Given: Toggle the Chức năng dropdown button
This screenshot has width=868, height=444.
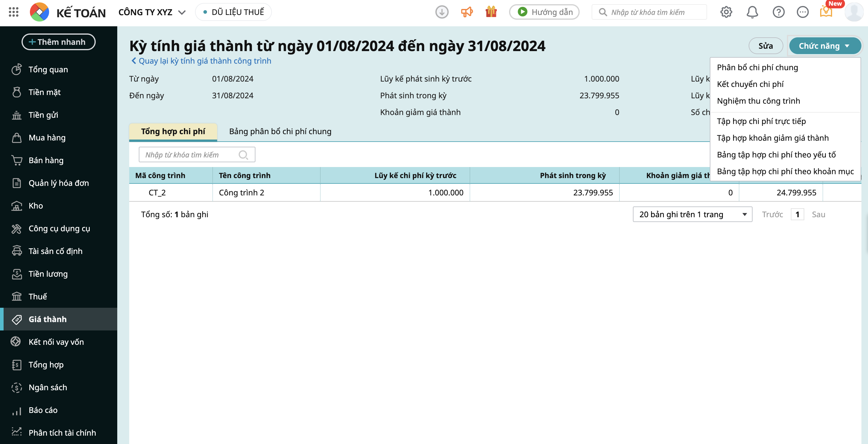Looking at the screenshot, I should [825, 46].
